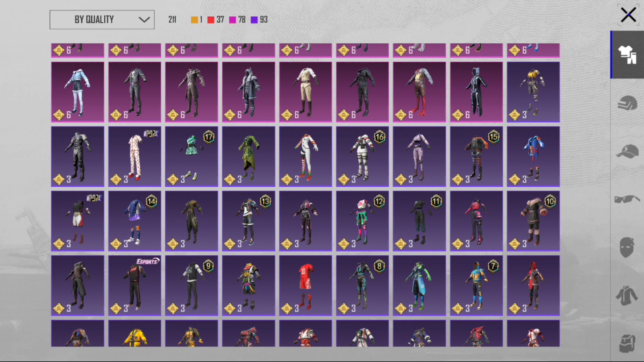Click the Esports label on tracksuit
This screenshot has height=362, width=644.
[x=148, y=261]
